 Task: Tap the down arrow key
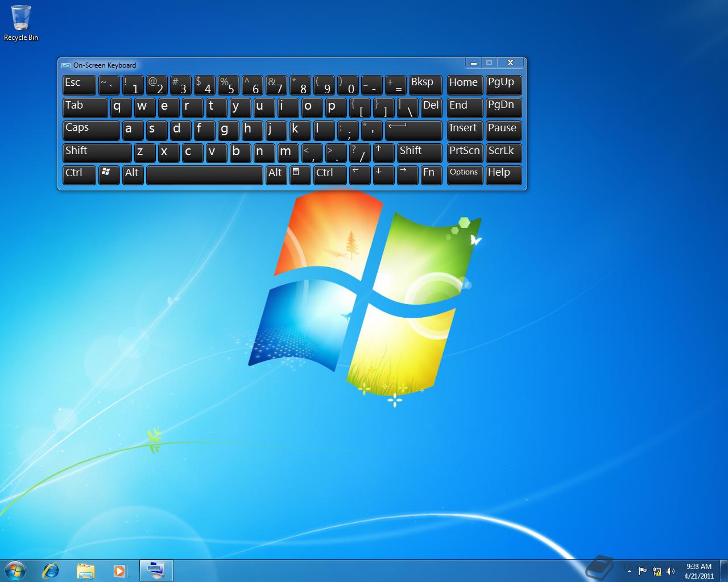[x=383, y=175]
